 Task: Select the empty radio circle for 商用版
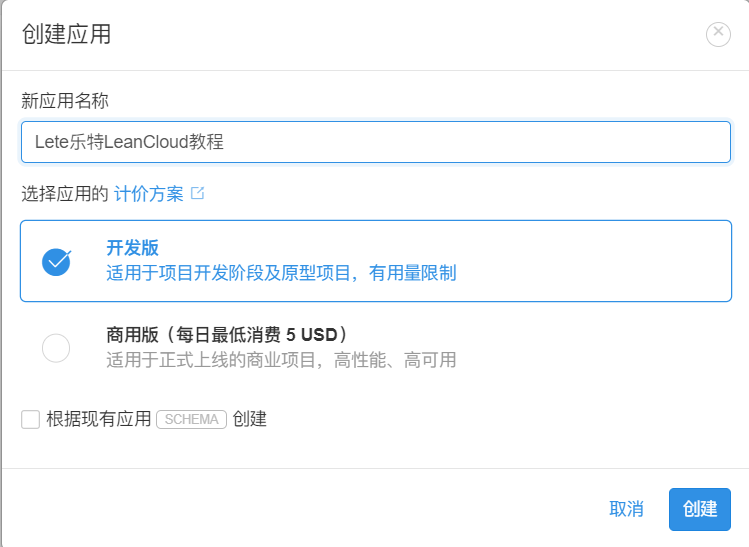(56, 348)
